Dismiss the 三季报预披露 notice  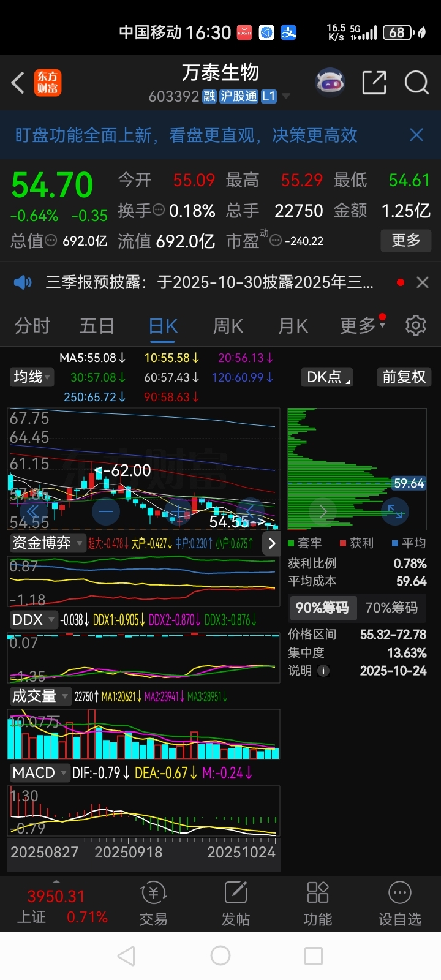point(422,282)
